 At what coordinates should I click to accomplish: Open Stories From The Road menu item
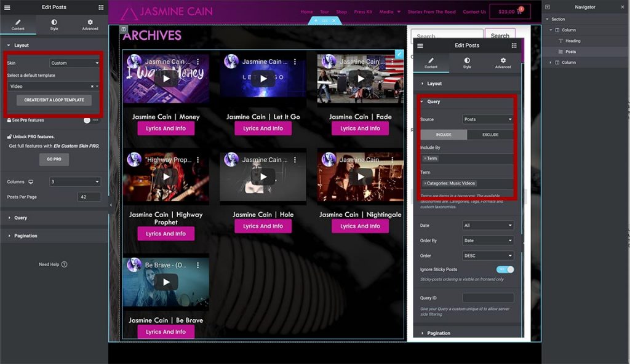431,12
